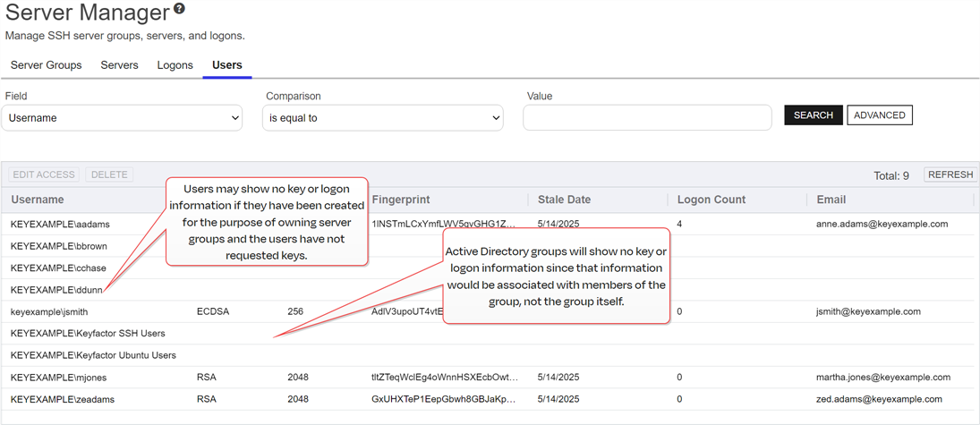Image resolution: width=980 pixels, height=425 pixels.
Task: Click the 256 key length cell
Action: (295, 311)
